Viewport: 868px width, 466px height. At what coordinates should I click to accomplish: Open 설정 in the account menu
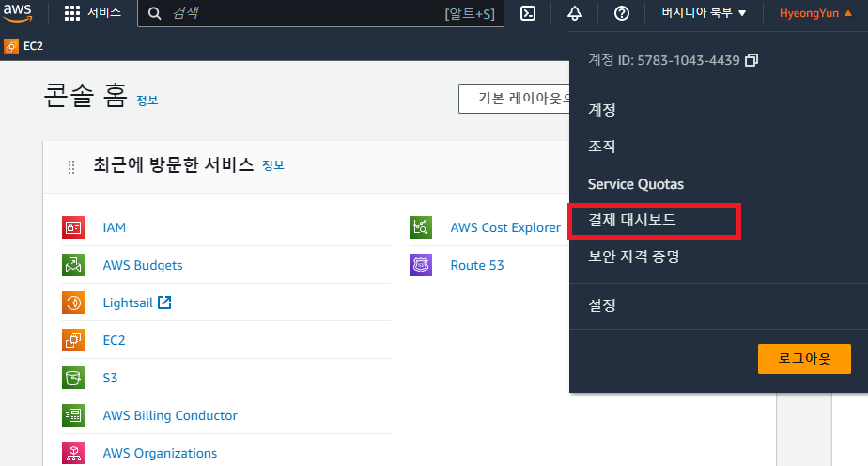coord(602,305)
